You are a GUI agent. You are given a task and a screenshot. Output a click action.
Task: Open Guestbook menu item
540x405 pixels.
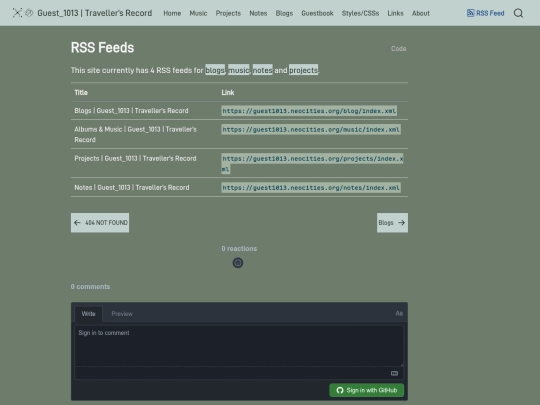tap(317, 13)
